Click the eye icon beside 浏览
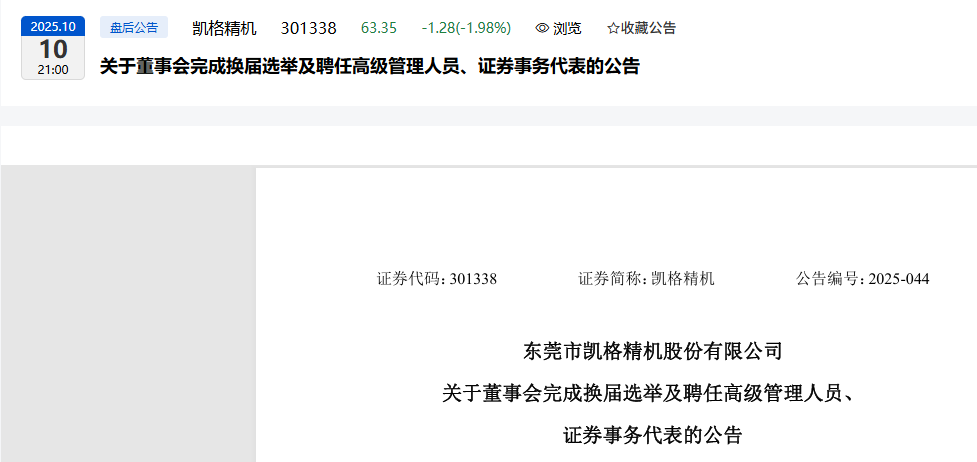 (542, 28)
